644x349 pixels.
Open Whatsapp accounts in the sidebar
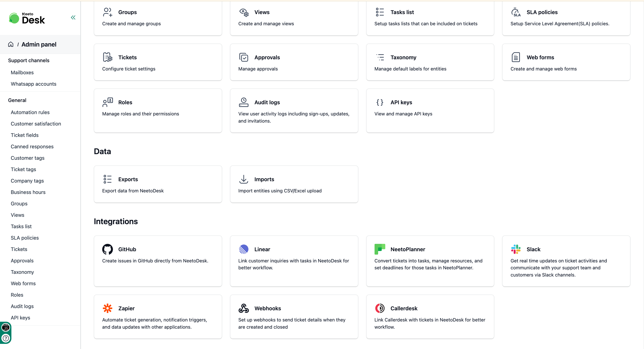point(34,84)
